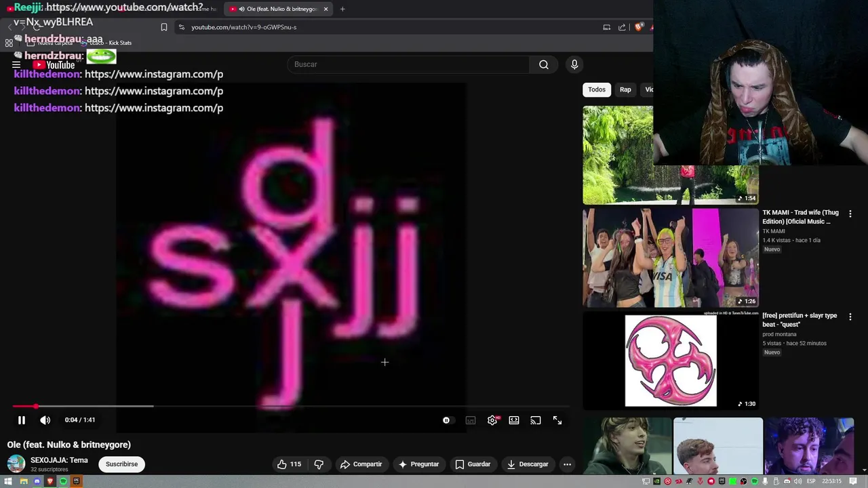Start voice search with the microphone
868x488 pixels.
point(574,64)
